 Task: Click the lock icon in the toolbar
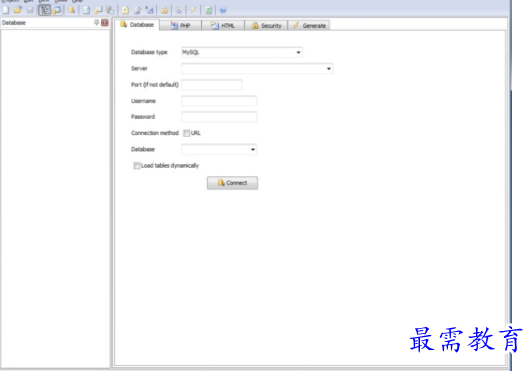tap(165, 10)
